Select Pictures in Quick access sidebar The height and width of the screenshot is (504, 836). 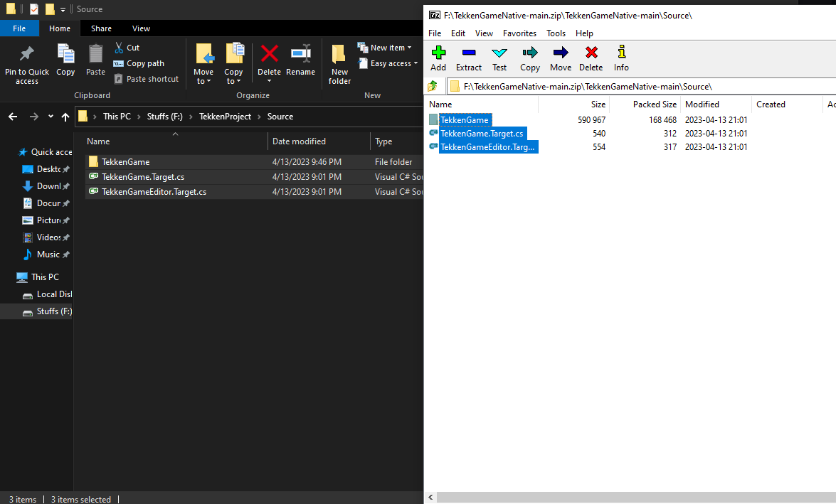46,220
